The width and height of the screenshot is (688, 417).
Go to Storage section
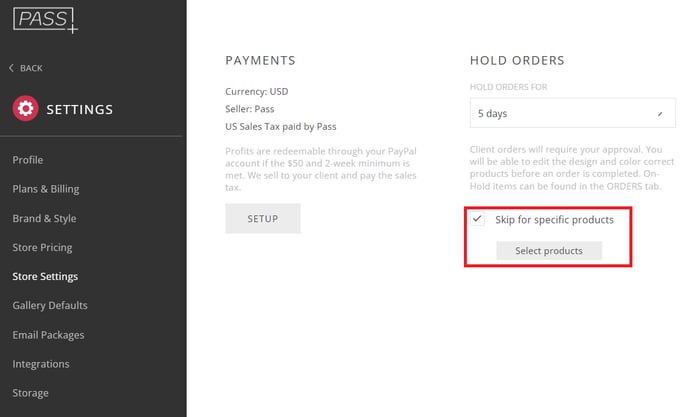tap(30, 393)
